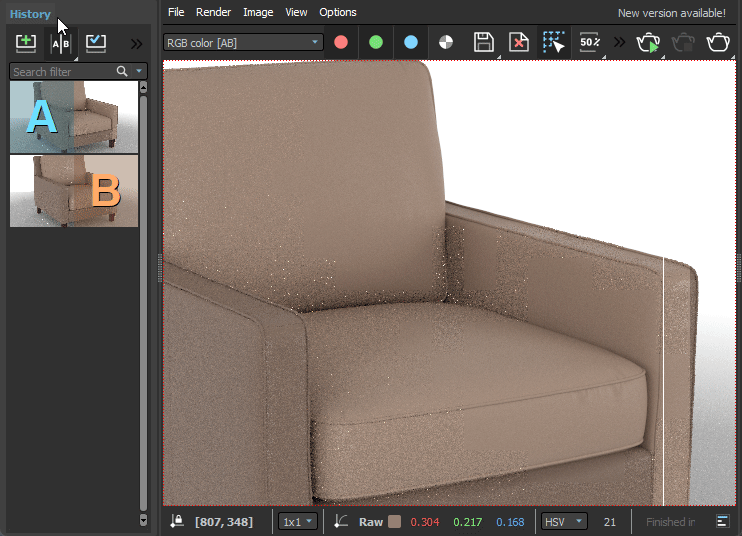Viewport: 742px width, 536px height.
Task: Toggle the red channel circle
Action: click(341, 42)
